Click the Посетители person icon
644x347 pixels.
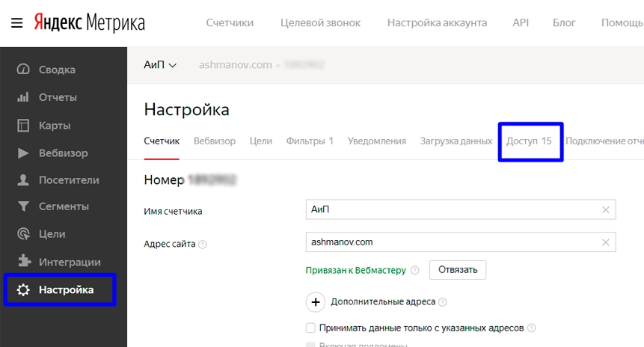tap(23, 180)
